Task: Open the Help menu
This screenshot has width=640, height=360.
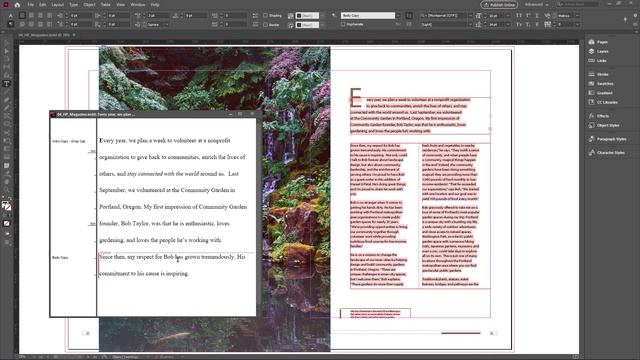Action: 155,5
